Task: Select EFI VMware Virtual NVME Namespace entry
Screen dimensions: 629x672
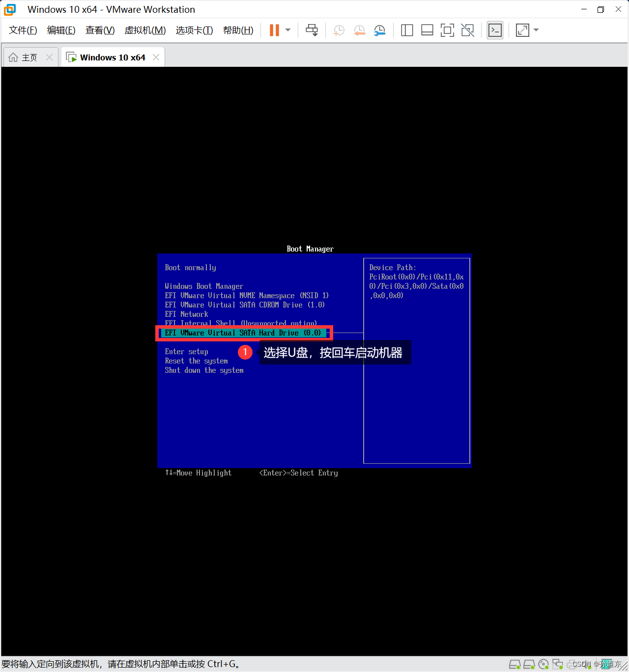Action: pyautogui.click(x=247, y=296)
